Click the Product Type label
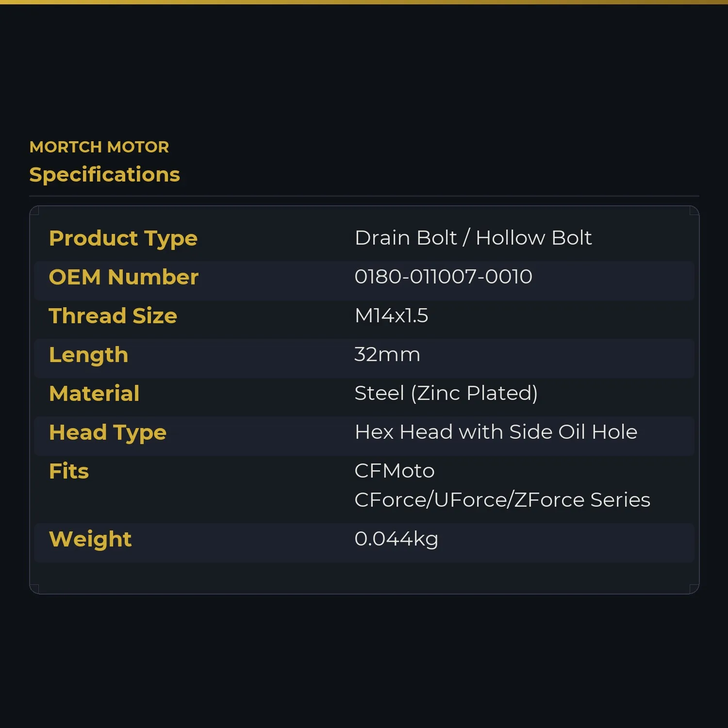This screenshot has height=728, width=728. (123, 238)
